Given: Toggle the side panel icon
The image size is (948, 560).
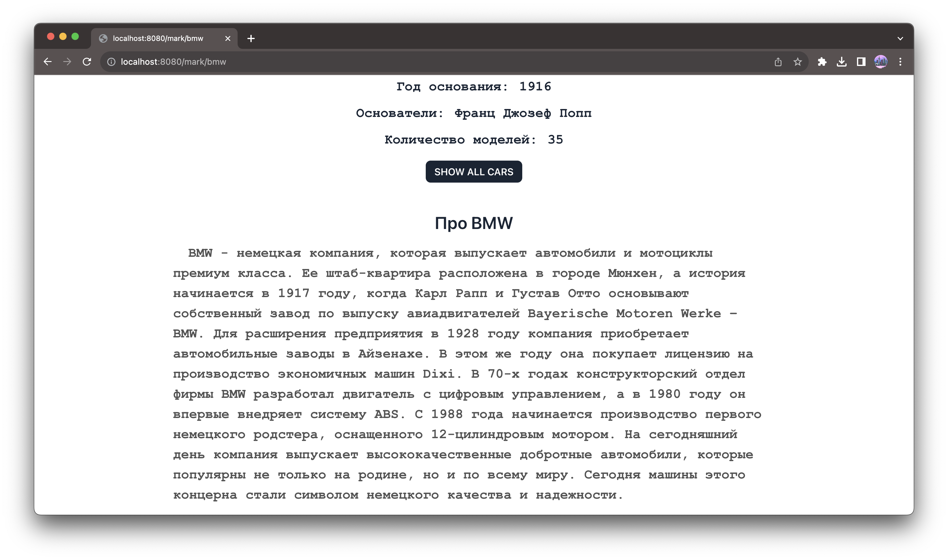Looking at the screenshot, I should pos(861,62).
